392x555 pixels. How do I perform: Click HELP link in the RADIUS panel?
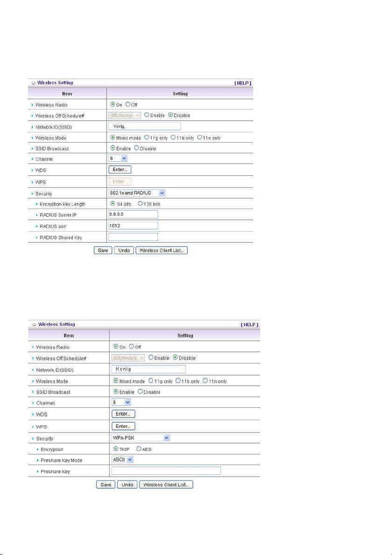tap(242, 83)
